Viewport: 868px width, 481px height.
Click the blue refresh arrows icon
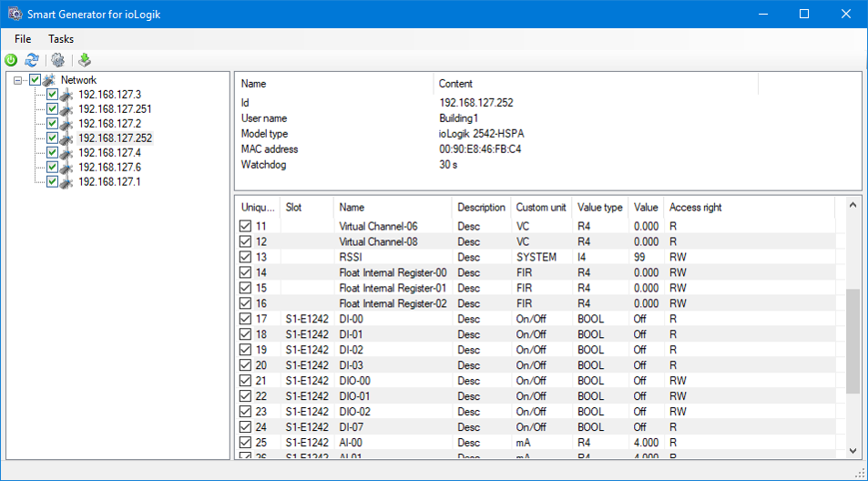click(32, 60)
